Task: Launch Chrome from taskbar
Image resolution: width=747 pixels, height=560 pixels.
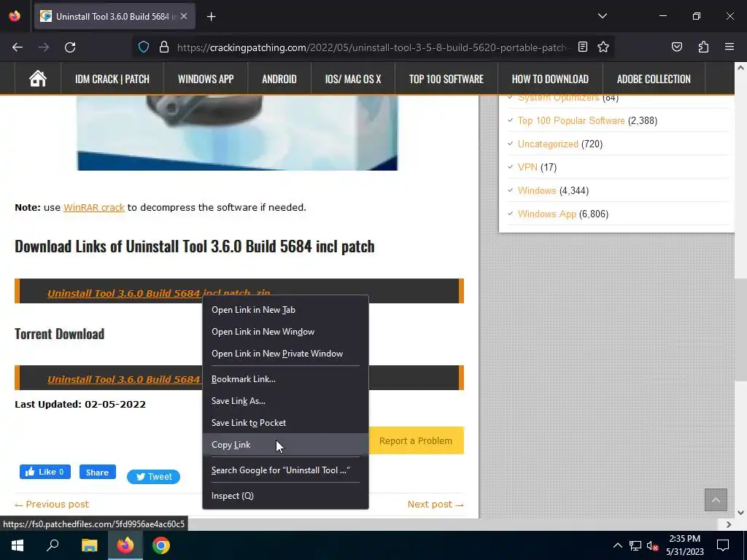Action: [161, 545]
